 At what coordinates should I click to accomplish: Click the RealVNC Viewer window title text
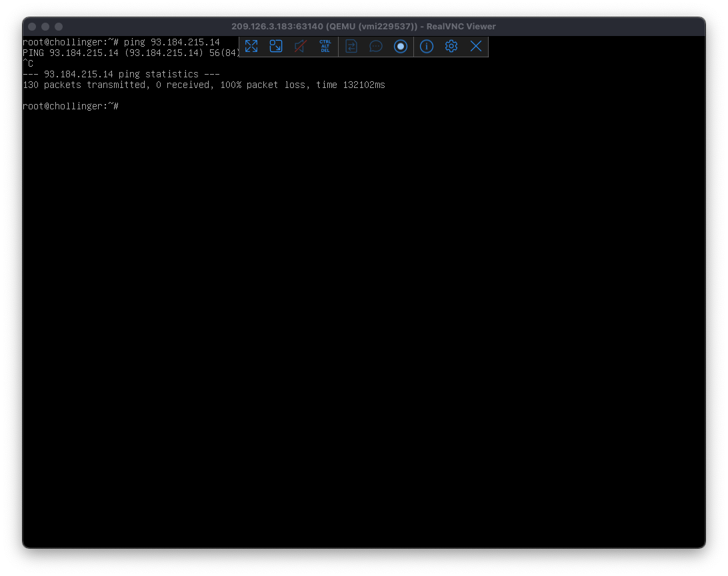coord(363,27)
